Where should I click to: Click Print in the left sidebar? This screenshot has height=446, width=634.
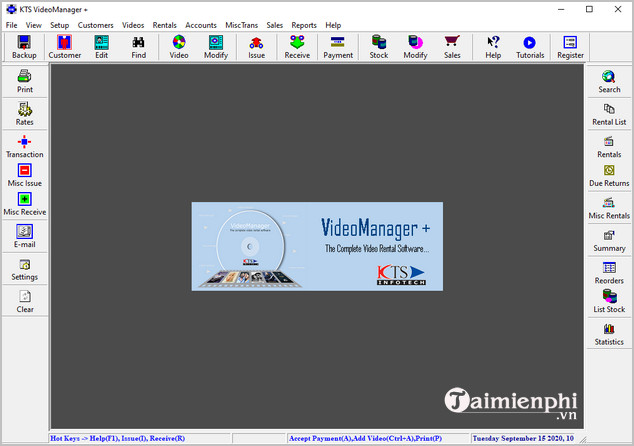tap(25, 81)
